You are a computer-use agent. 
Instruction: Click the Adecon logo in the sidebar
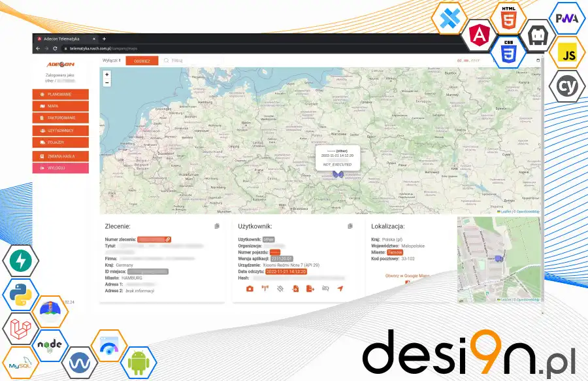click(60, 63)
